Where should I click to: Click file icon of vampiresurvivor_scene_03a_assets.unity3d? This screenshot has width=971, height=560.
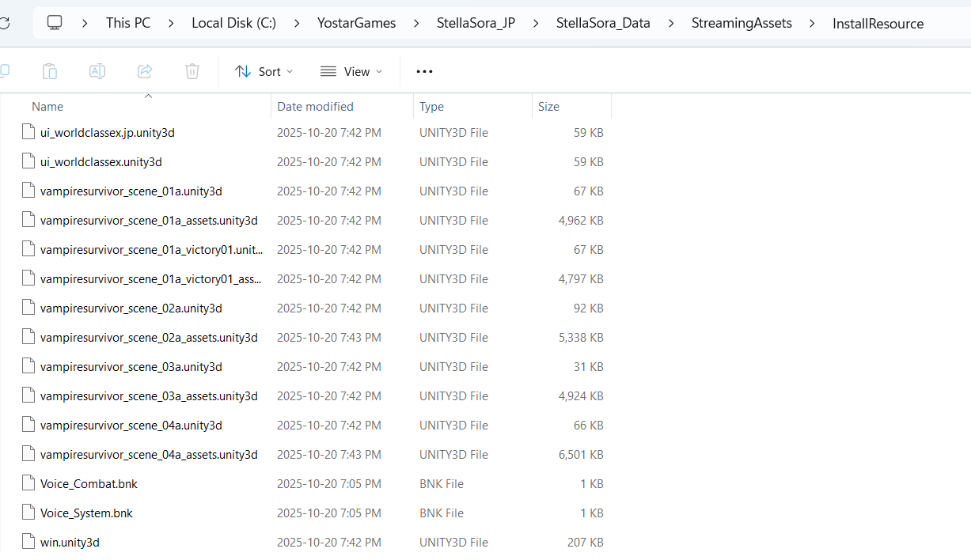pyautogui.click(x=28, y=395)
